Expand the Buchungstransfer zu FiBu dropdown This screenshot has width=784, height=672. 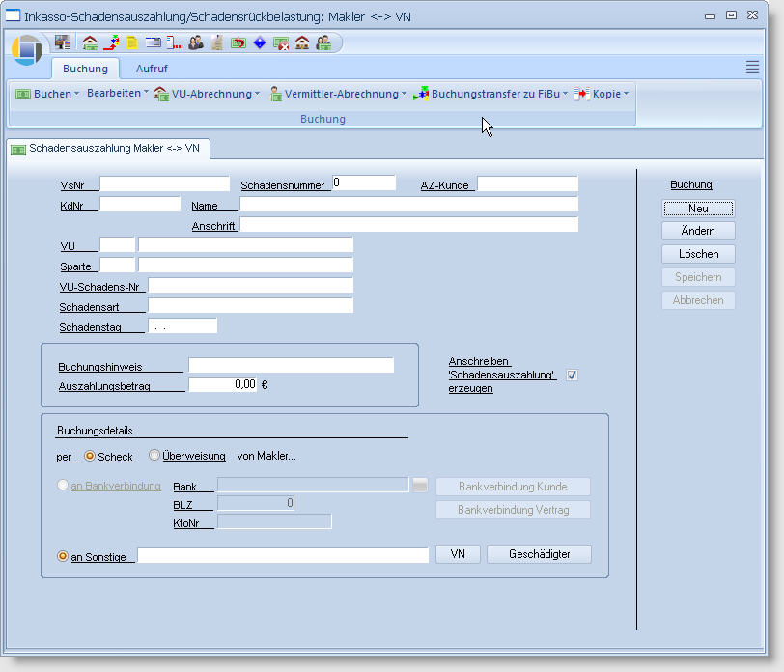[x=490, y=94]
